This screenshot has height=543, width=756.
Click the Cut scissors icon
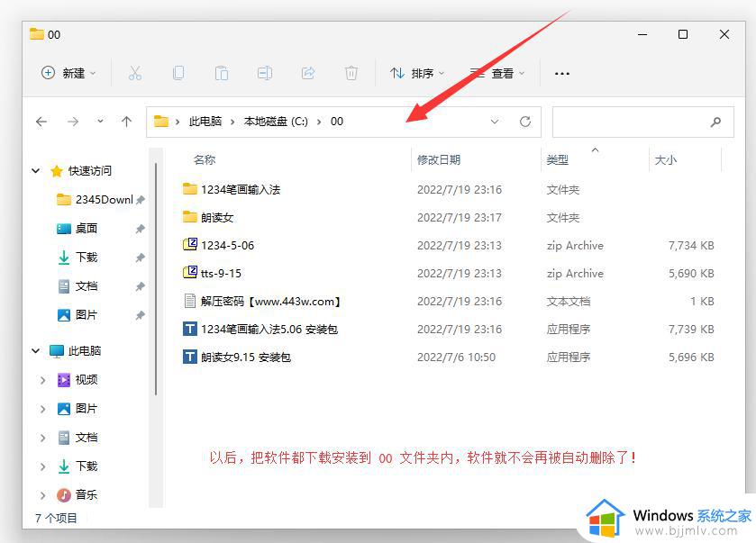[x=135, y=73]
